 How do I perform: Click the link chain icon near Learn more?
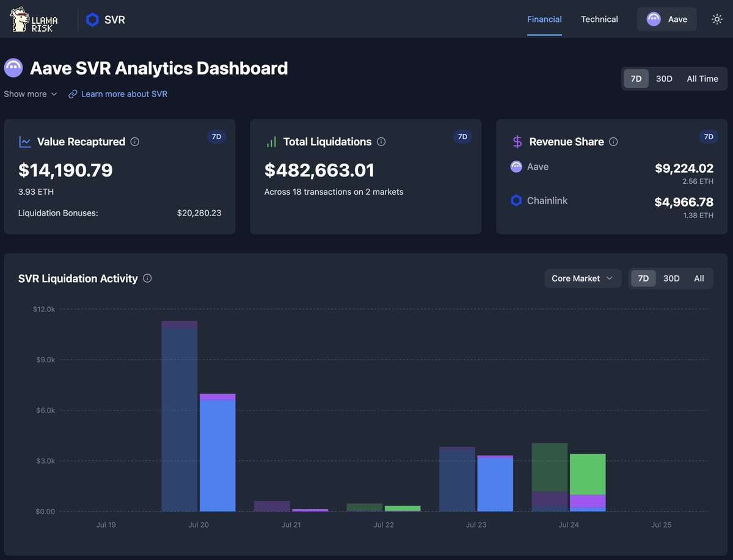coord(73,94)
